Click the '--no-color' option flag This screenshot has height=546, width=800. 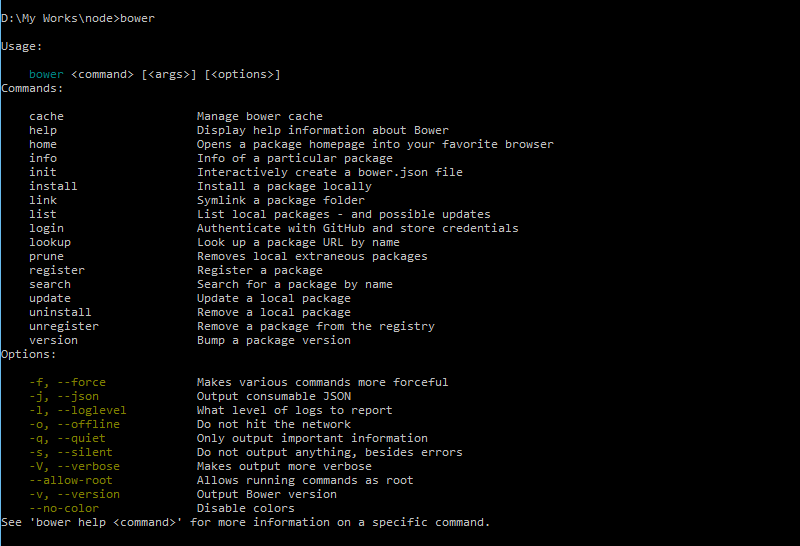pos(64,508)
